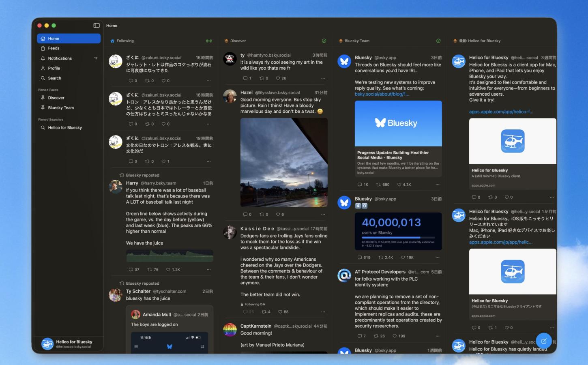Repost ty's post about art in the wild
588x365 pixels.
(x=264, y=78)
